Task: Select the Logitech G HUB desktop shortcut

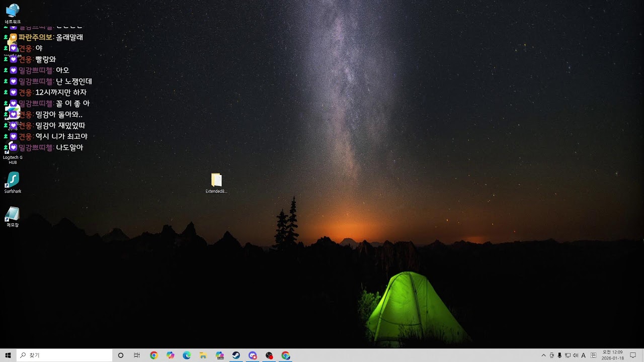Action: click(x=13, y=153)
